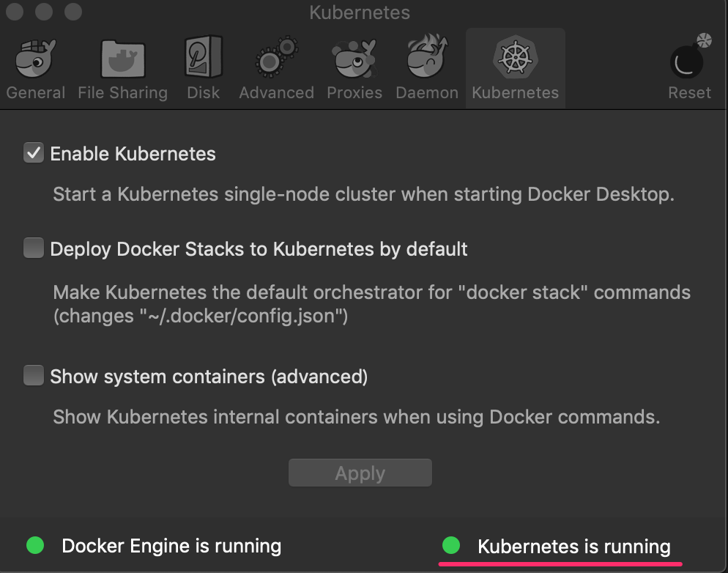Switch to the Daemon tab label
728x573 pixels.
tap(427, 93)
